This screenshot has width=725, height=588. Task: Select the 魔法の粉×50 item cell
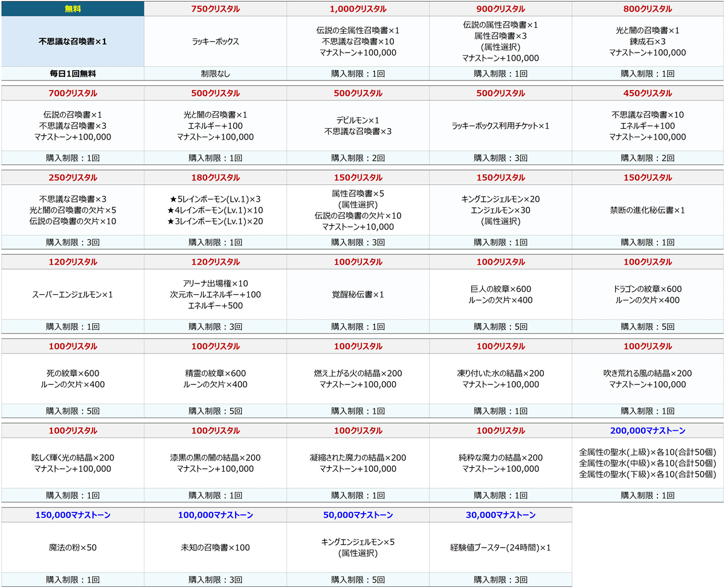pos(72,548)
